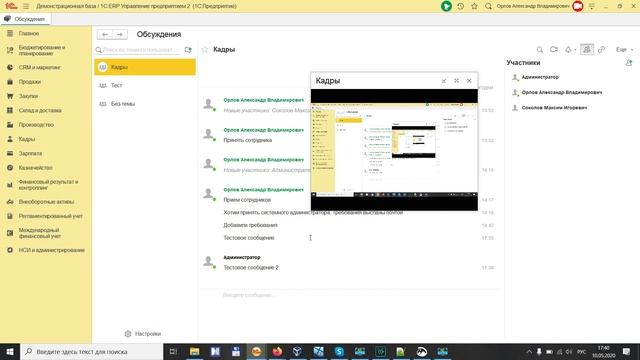Screen dimensions: 640x360
Task: Open the history clock icon in title bar
Action: point(460,6)
